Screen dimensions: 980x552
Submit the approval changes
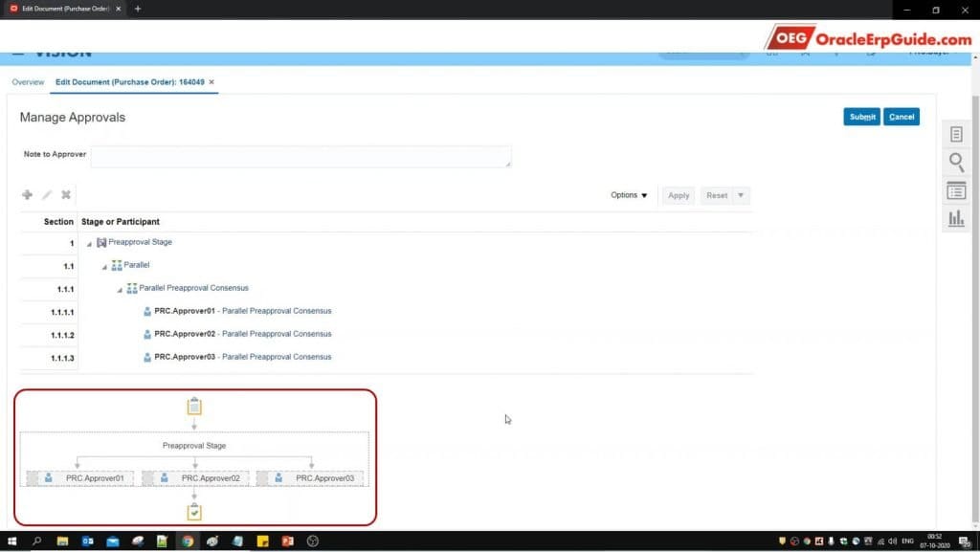click(x=860, y=116)
